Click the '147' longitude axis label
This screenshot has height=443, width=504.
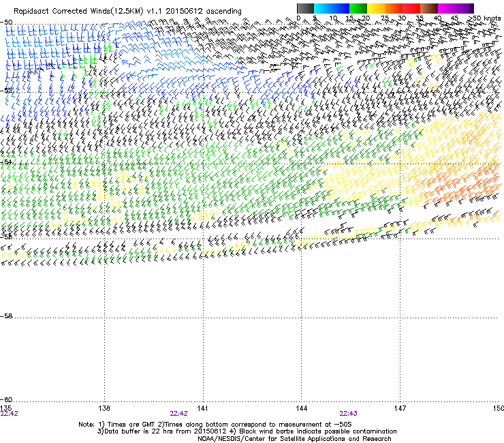pyautogui.click(x=400, y=408)
